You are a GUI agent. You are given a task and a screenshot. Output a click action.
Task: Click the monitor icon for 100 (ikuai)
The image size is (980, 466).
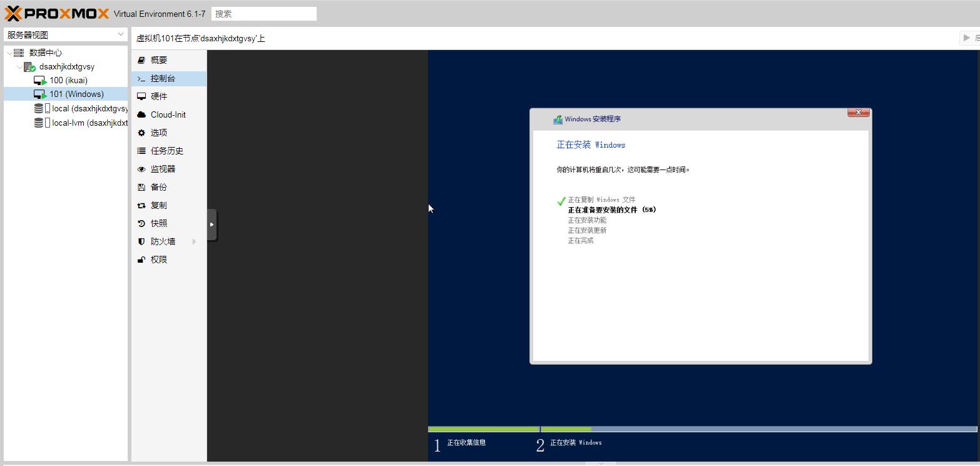tap(40, 81)
